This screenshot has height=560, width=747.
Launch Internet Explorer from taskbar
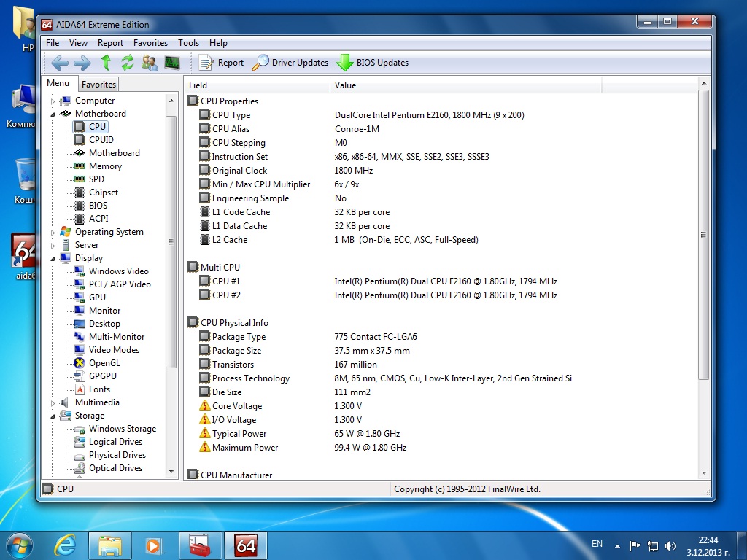(65, 545)
